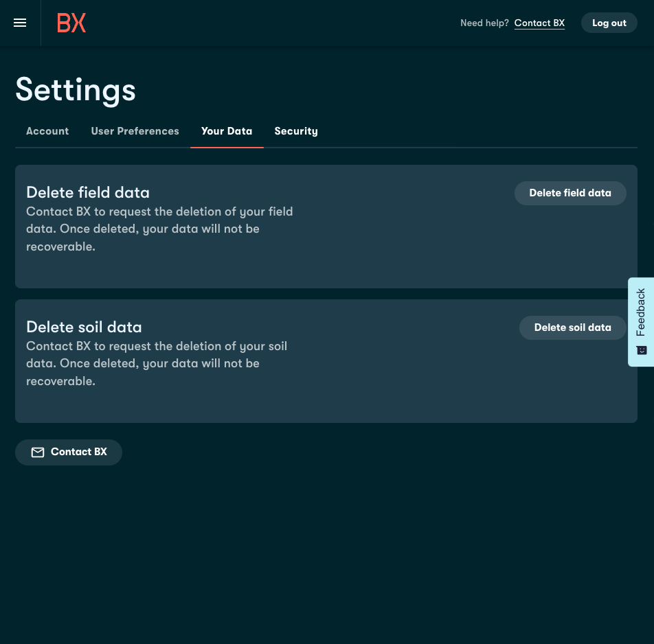Select the Your Data tab
Viewport: 654px width, 644px height.
(227, 131)
